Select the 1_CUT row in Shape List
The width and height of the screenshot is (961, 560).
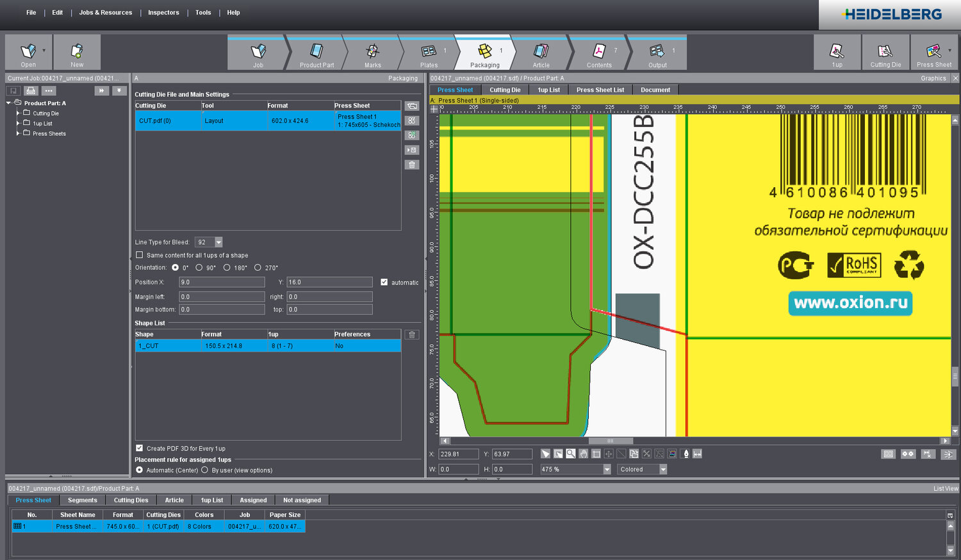pos(268,346)
